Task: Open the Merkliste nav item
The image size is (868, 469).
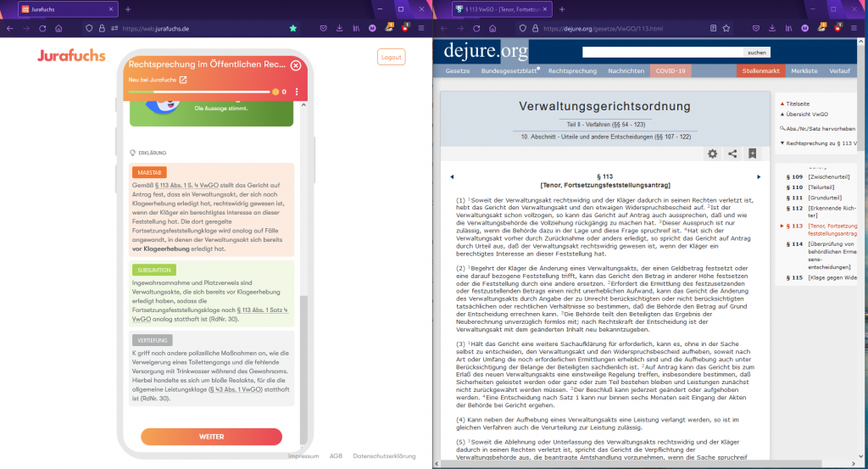Action: click(x=804, y=71)
